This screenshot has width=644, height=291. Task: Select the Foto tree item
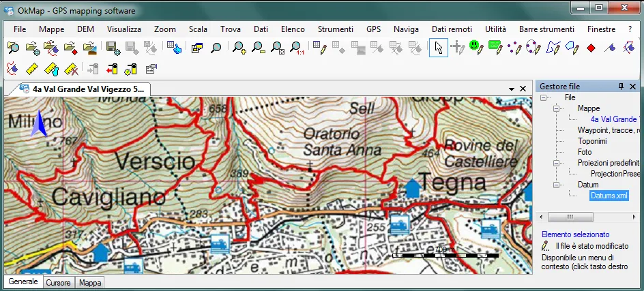tap(585, 152)
